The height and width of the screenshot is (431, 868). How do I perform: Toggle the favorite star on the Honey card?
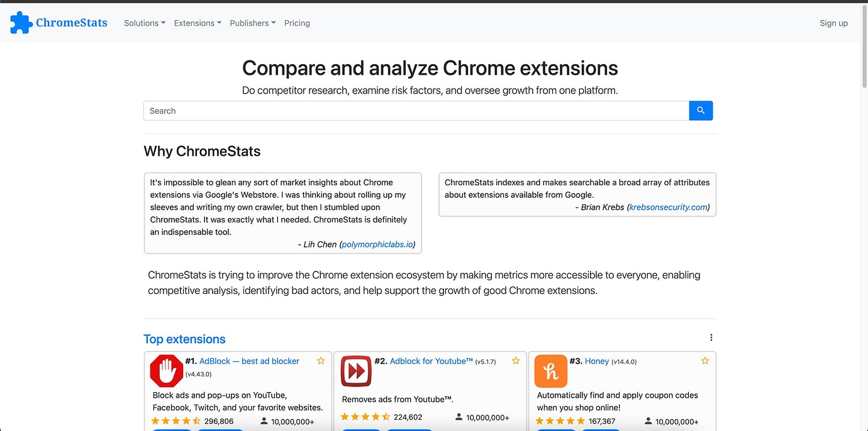705,361
